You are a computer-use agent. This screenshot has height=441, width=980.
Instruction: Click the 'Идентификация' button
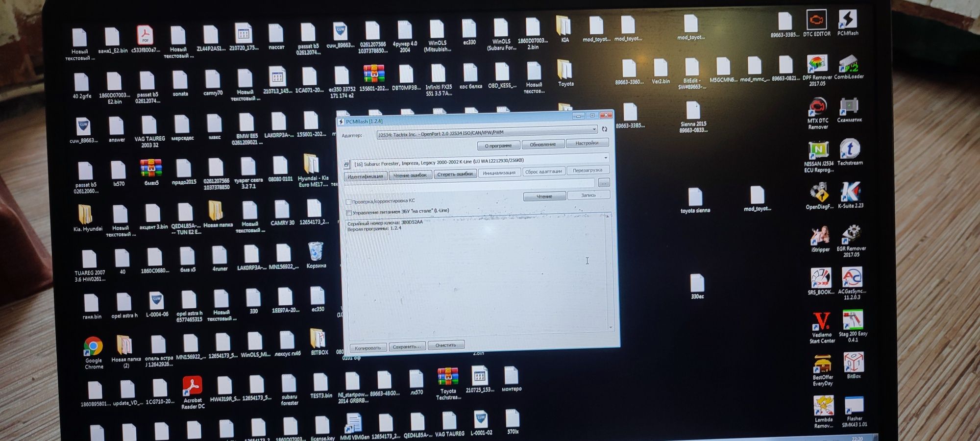pyautogui.click(x=366, y=176)
